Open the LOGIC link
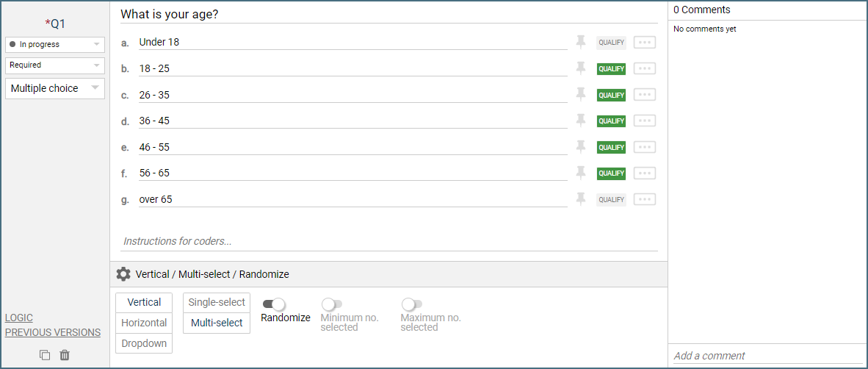The width and height of the screenshot is (868, 369). point(19,318)
